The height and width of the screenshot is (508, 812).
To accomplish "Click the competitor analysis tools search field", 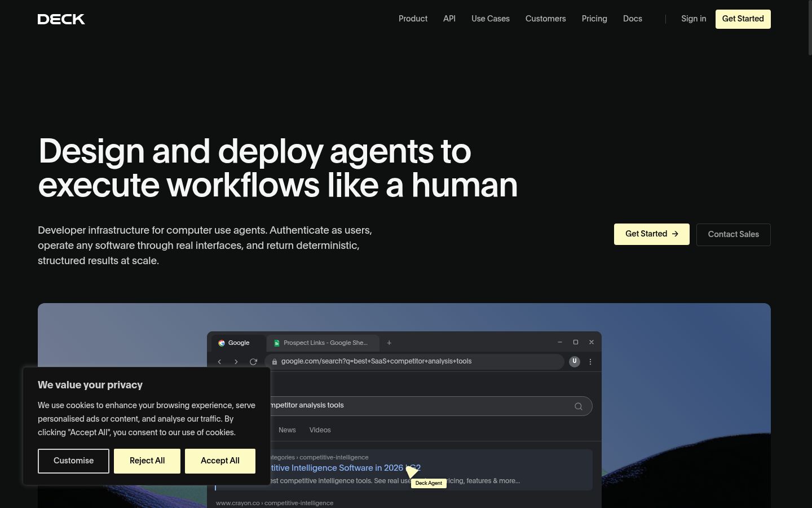I will [431, 406].
